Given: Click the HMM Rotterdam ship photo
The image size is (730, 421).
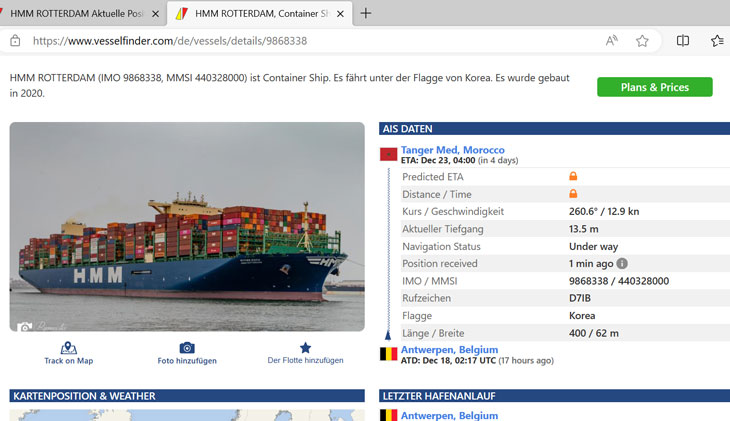Looking at the screenshot, I should [187, 226].
